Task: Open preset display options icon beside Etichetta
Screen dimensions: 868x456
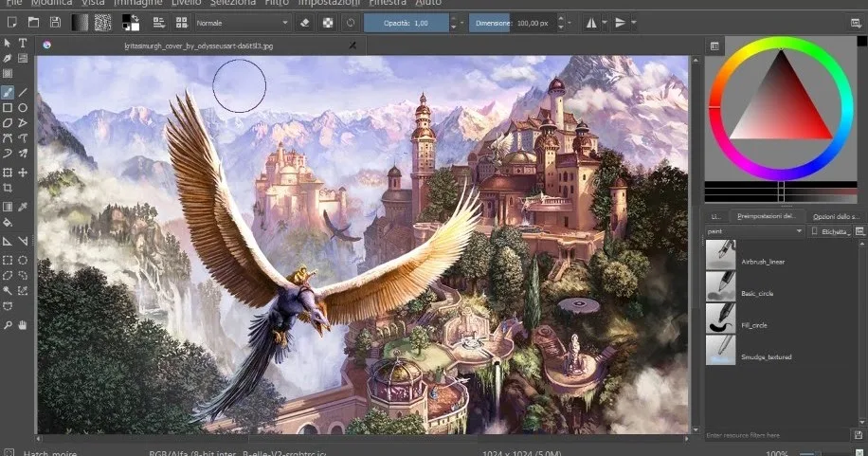Action: click(860, 231)
